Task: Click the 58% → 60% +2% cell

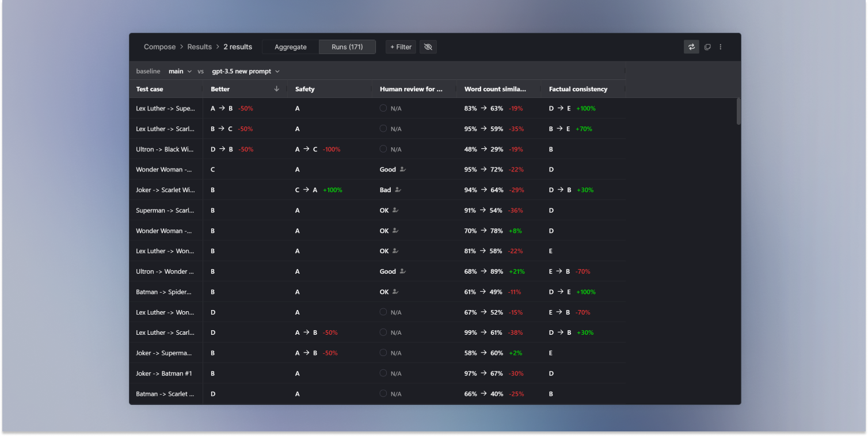Action: [494, 353]
